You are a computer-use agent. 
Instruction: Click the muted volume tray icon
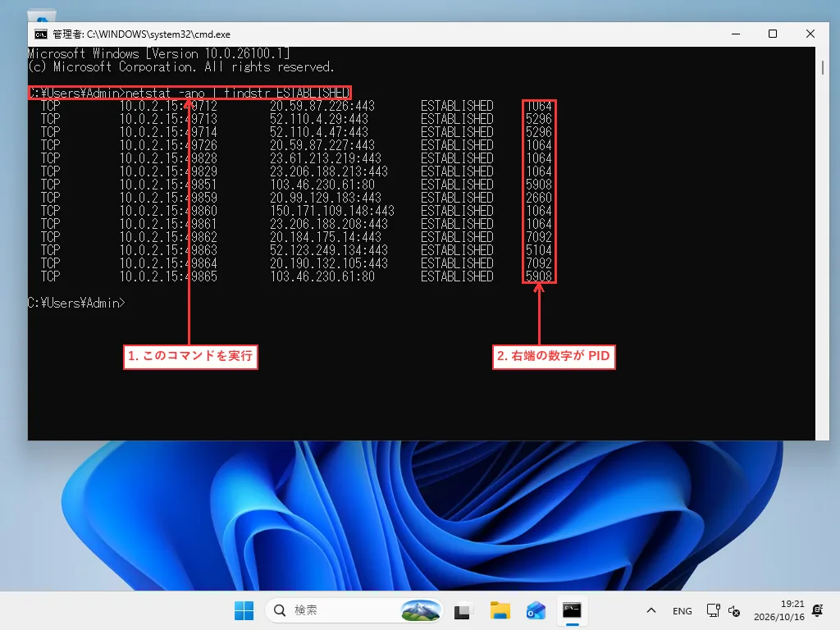click(x=734, y=610)
